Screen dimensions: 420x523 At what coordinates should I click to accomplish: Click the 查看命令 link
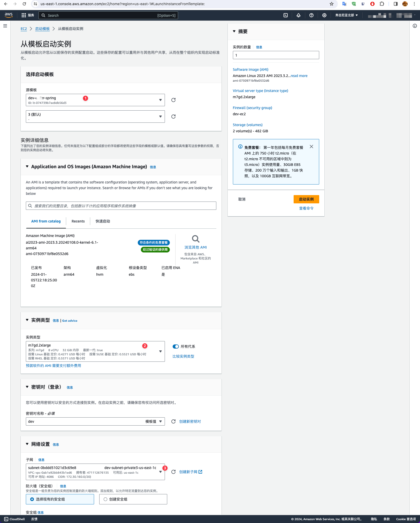(x=306, y=208)
